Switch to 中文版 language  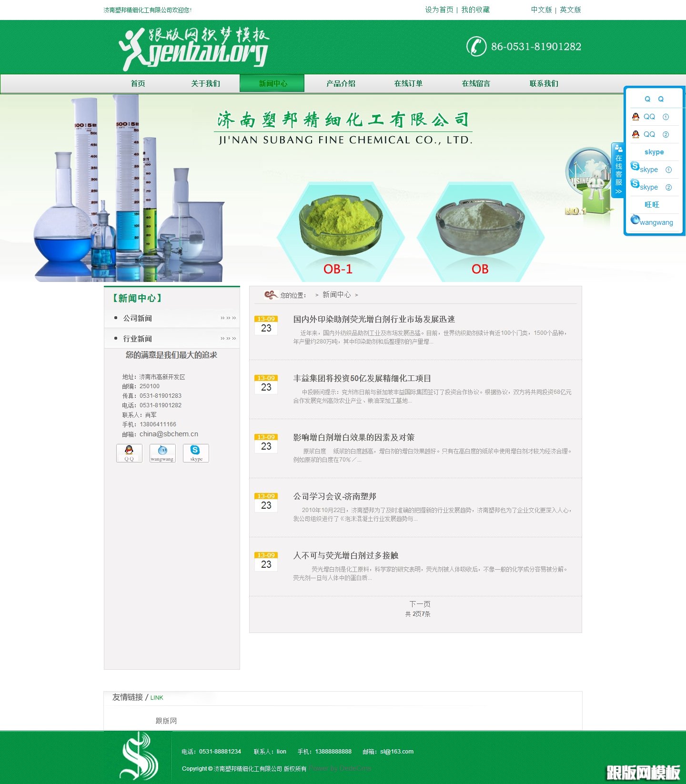point(542,10)
